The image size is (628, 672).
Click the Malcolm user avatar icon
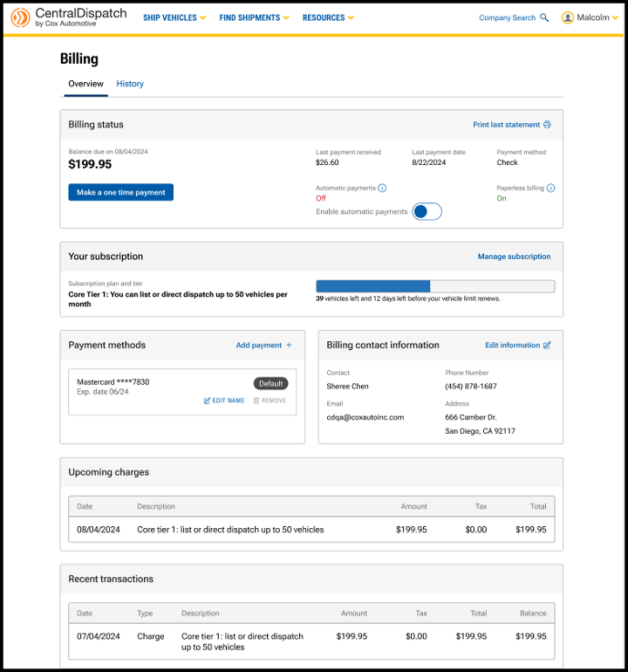pyautogui.click(x=568, y=17)
